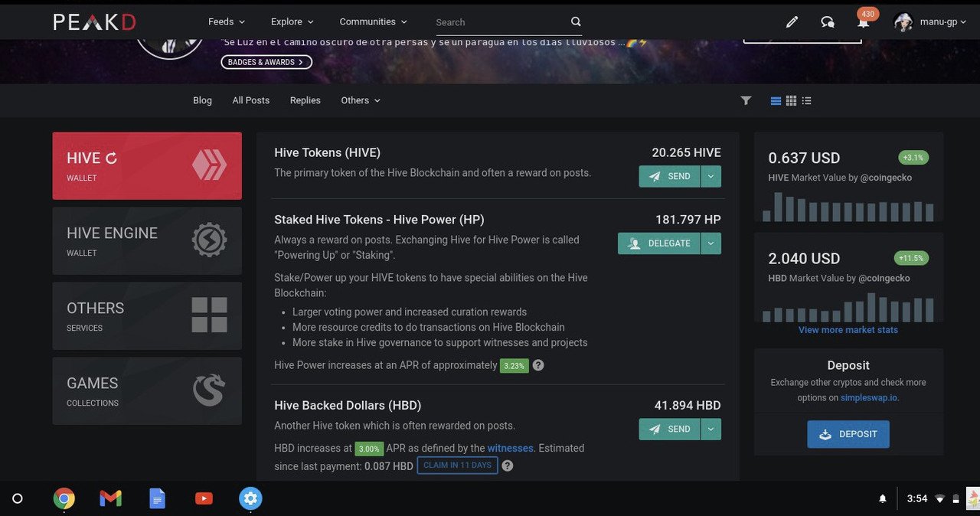This screenshot has height=516, width=980.
Task: View more market stats link
Action: [x=848, y=330]
